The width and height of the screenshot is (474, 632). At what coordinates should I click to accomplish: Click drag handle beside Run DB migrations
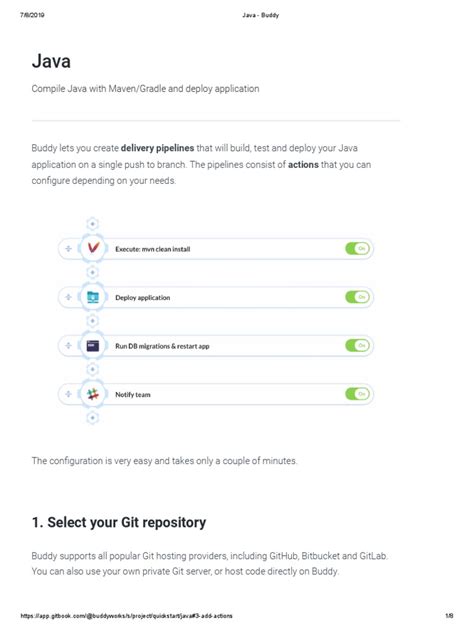coord(69,345)
